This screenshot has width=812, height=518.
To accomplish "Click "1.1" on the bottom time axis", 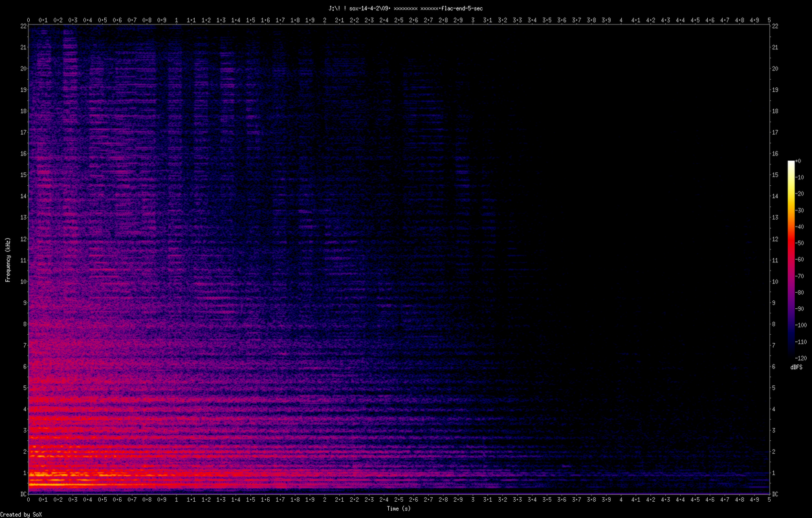I will 191,500.
